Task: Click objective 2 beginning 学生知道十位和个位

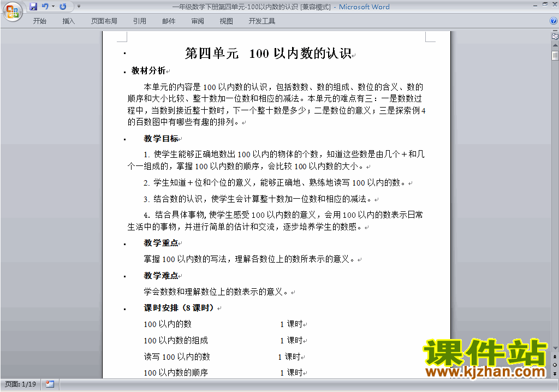Action: click(275, 183)
